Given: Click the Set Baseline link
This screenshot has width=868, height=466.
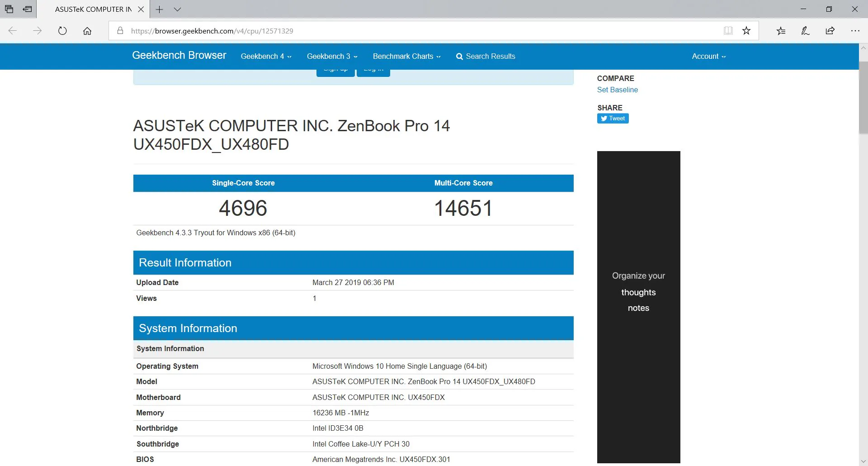Looking at the screenshot, I should click(x=617, y=90).
